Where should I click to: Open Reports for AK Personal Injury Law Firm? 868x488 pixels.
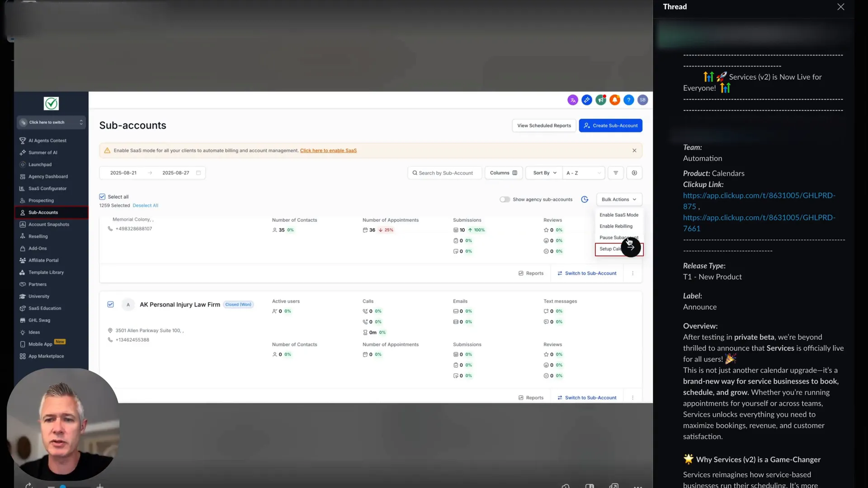coord(531,398)
